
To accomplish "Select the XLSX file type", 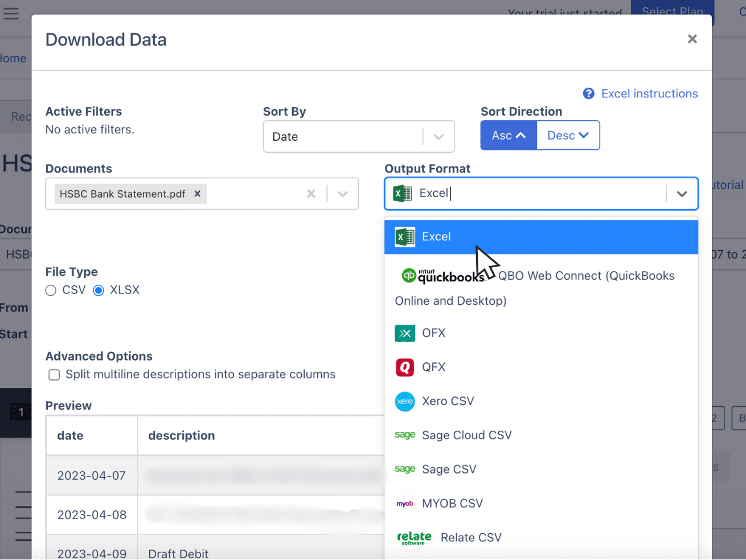I will [99, 291].
